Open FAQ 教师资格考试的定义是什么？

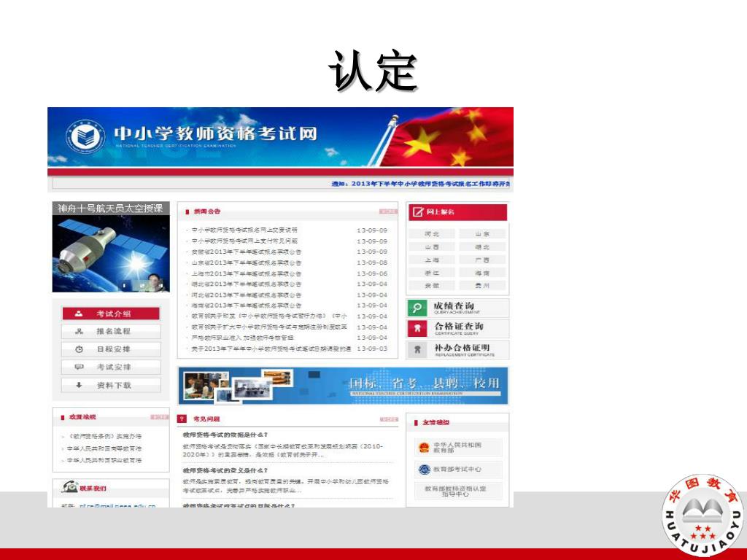225,470
